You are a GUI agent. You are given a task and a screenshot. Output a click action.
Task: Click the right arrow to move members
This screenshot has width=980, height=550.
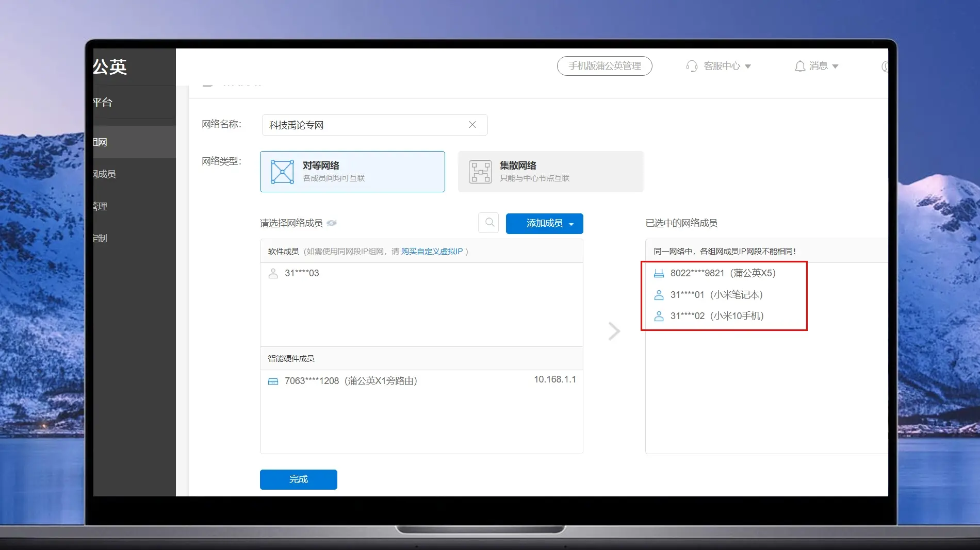(x=614, y=331)
